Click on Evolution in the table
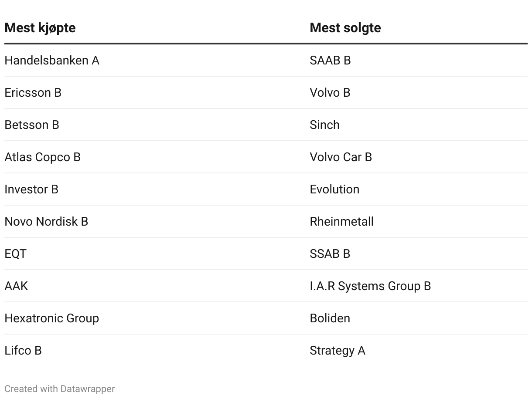532x399 pixels. [334, 189]
